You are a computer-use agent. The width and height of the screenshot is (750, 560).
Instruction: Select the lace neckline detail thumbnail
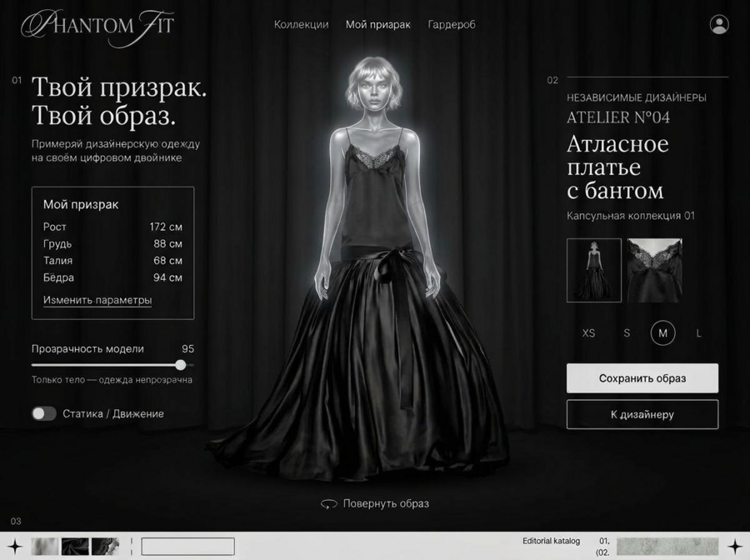coord(654,270)
